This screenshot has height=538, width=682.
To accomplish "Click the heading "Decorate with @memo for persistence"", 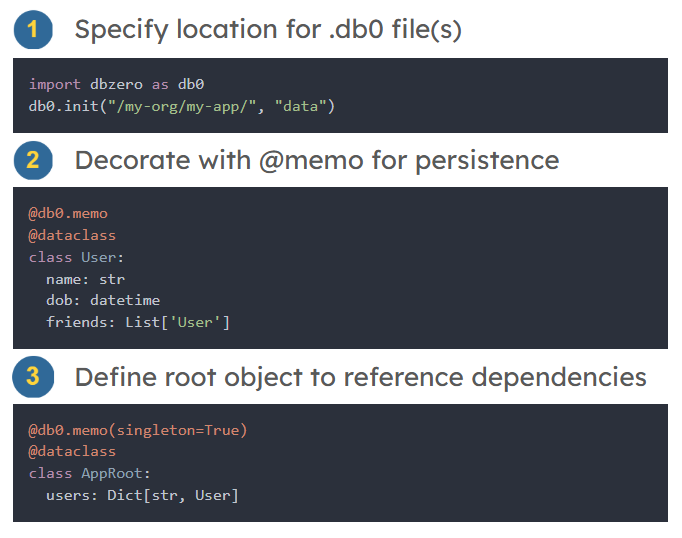I will coord(317,160).
